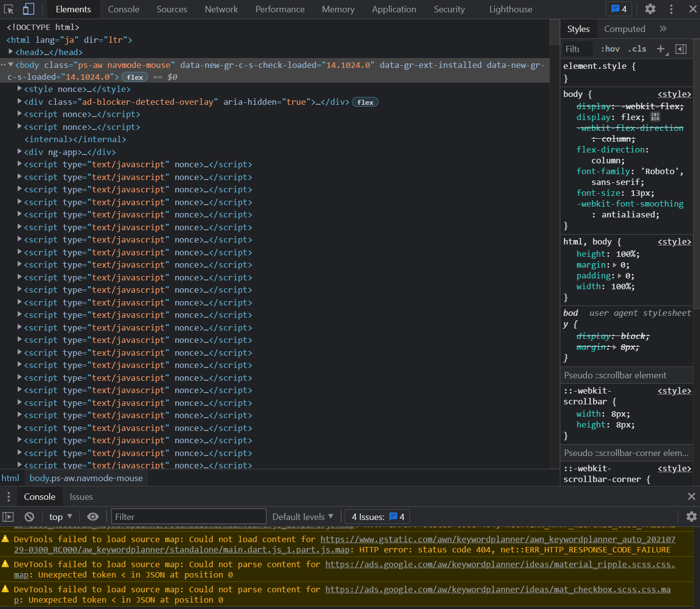Toggle the computed styles sidebar pane

point(681,49)
